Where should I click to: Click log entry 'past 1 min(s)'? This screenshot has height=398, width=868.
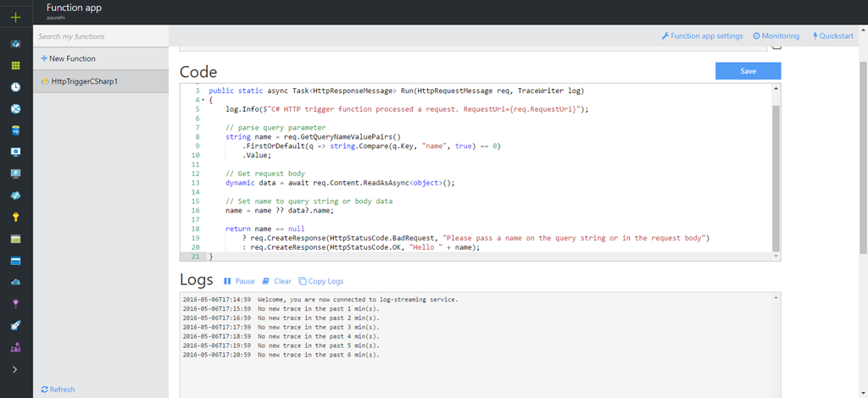(281, 309)
